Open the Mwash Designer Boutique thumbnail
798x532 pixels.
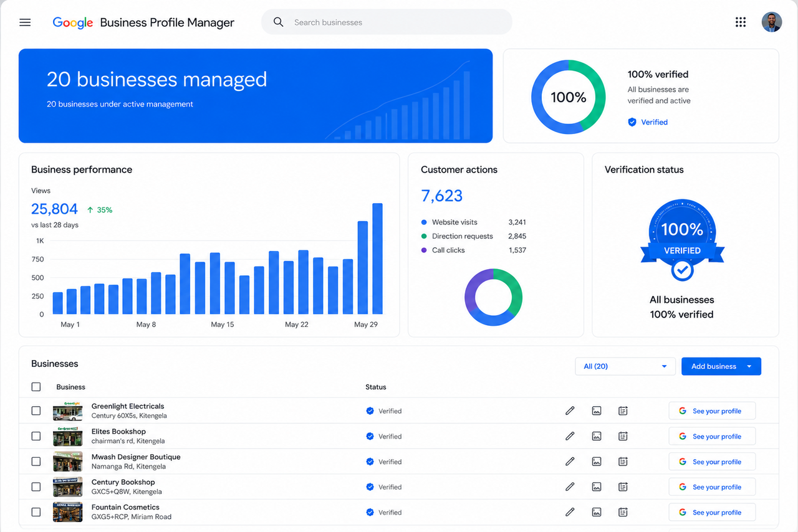[67, 462]
